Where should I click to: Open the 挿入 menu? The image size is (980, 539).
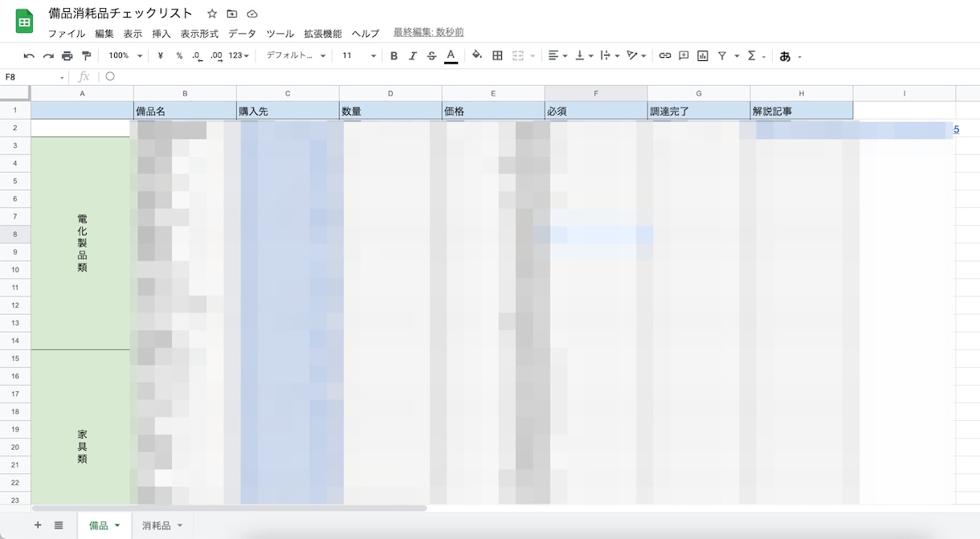[161, 34]
